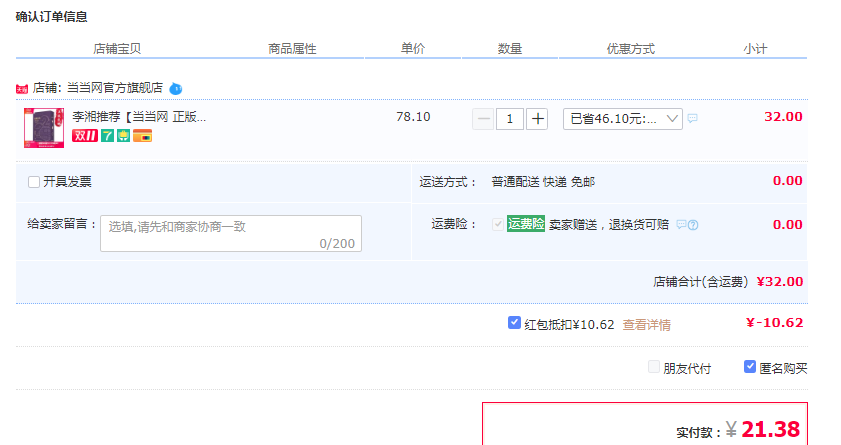Click the 卖家赠送，退换货可赔 description
841x445 pixels.
[609, 225]
